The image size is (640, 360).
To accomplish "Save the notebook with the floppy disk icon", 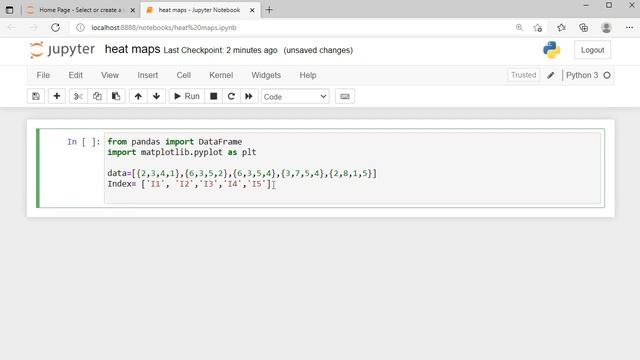I will (x=36, y=96).
